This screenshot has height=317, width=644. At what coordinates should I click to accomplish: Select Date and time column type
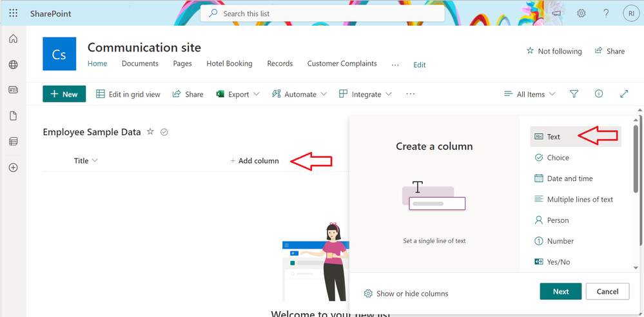coord(576,178)
